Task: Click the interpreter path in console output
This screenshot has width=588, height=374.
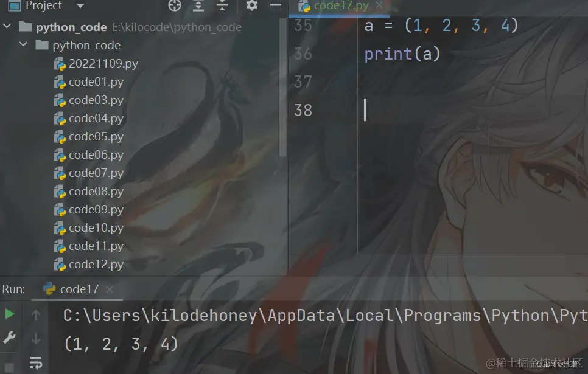Action: point(325,316)
